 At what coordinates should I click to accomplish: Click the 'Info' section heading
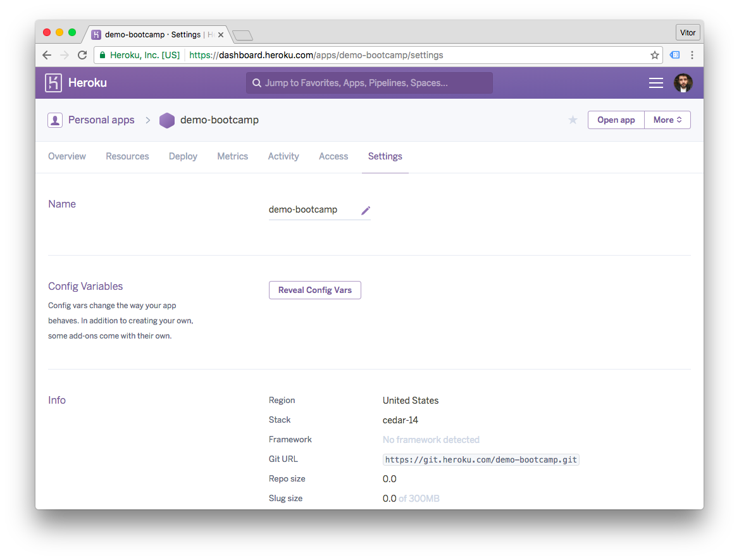[56, 400]
